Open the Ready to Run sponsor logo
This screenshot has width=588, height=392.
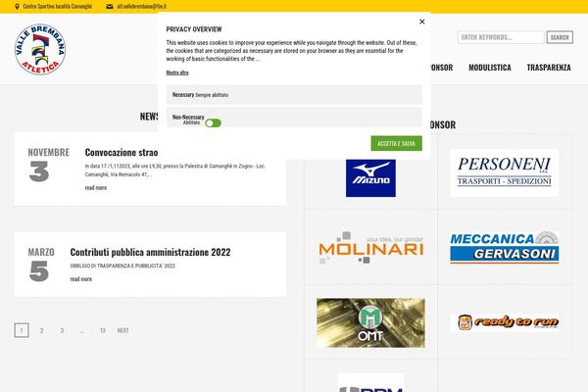click(x=505, y=322)
